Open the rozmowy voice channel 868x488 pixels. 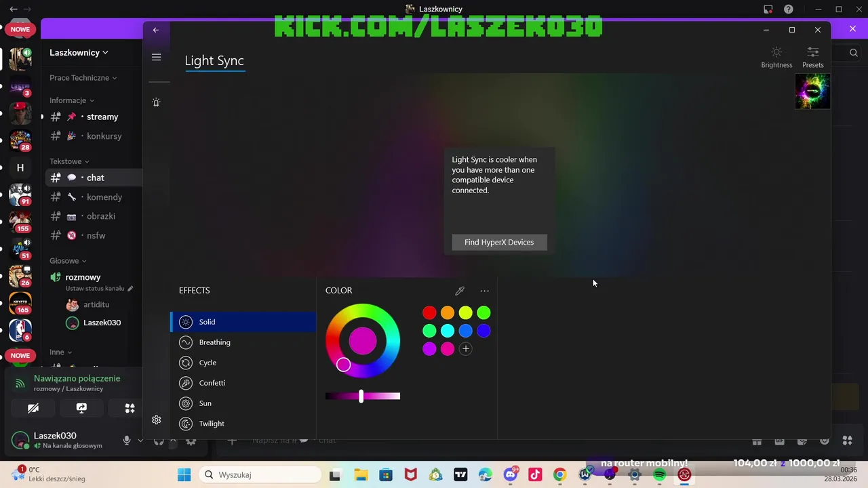[83, 277]
